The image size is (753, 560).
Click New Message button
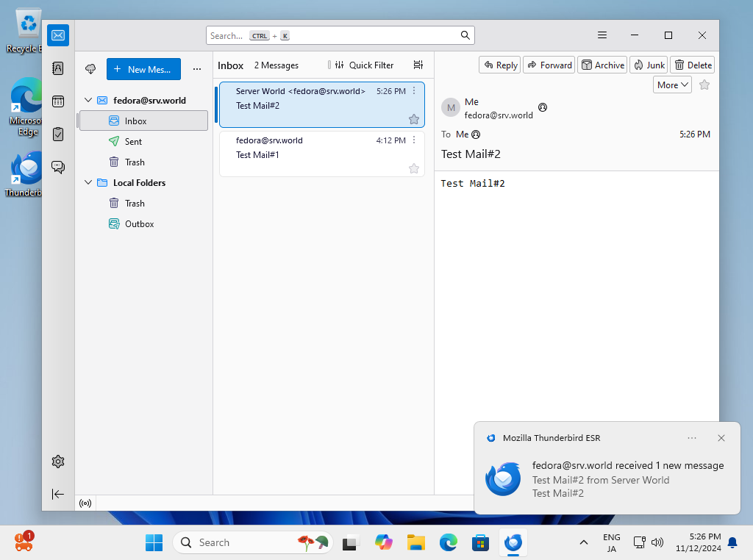click(x=143, y=69)
